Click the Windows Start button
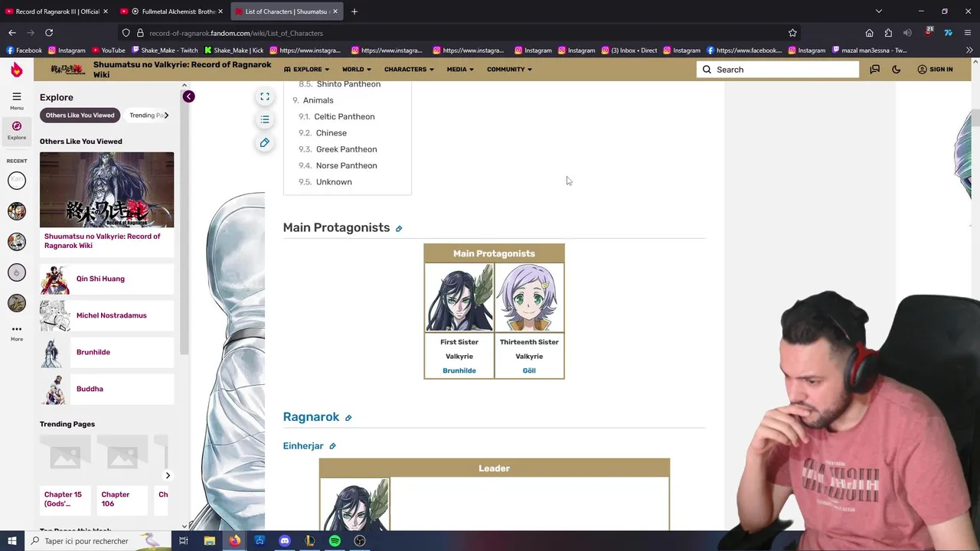 pyautogui.click(x=12, y=541)
